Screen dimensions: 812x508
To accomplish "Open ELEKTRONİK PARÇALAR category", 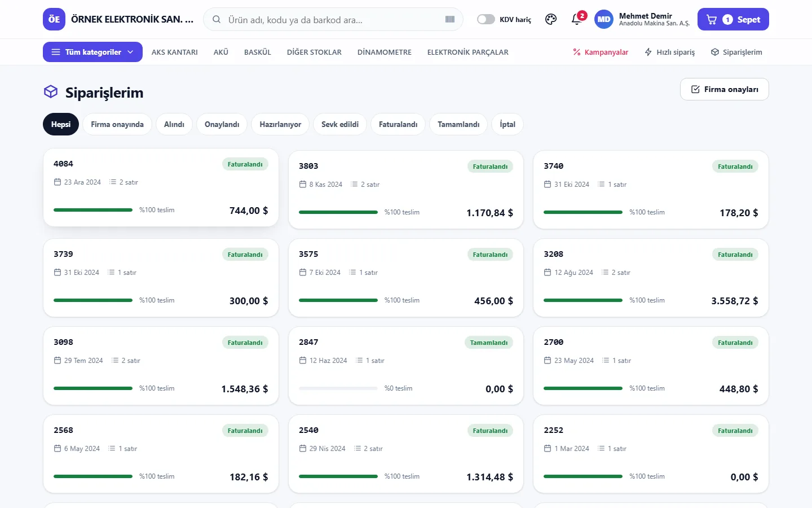I will [x=468, y=52].
